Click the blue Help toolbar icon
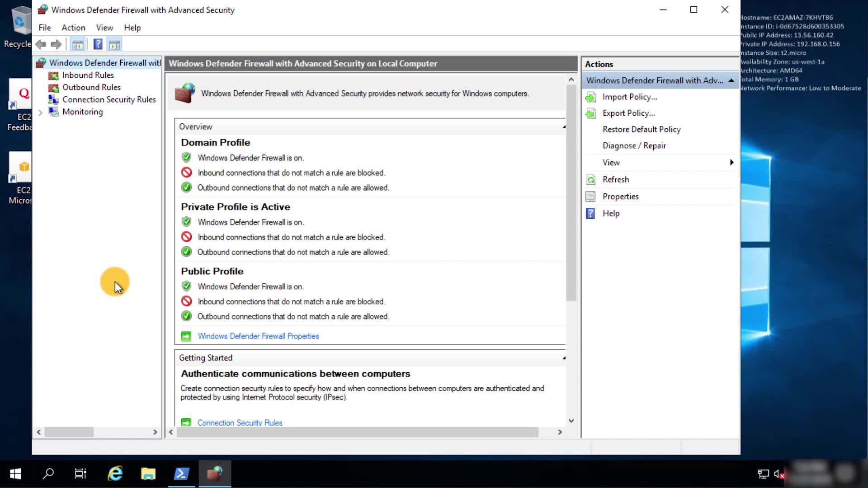Image resolution: width=868 pixels, height=488 pixels. pos(98,44)
